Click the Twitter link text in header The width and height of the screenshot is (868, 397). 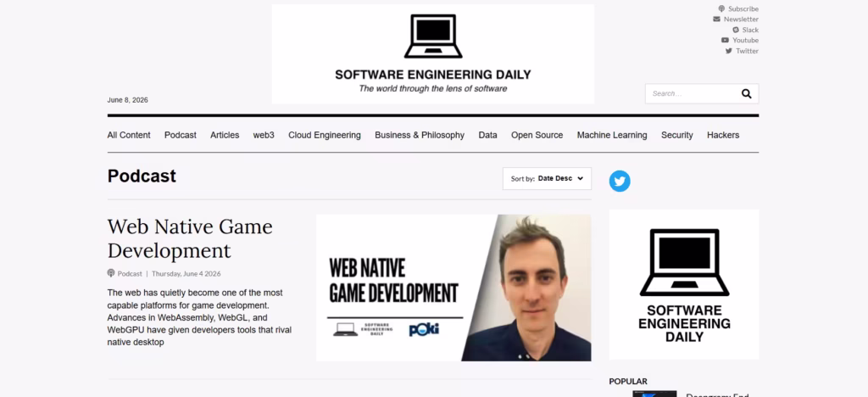(748, 51)
